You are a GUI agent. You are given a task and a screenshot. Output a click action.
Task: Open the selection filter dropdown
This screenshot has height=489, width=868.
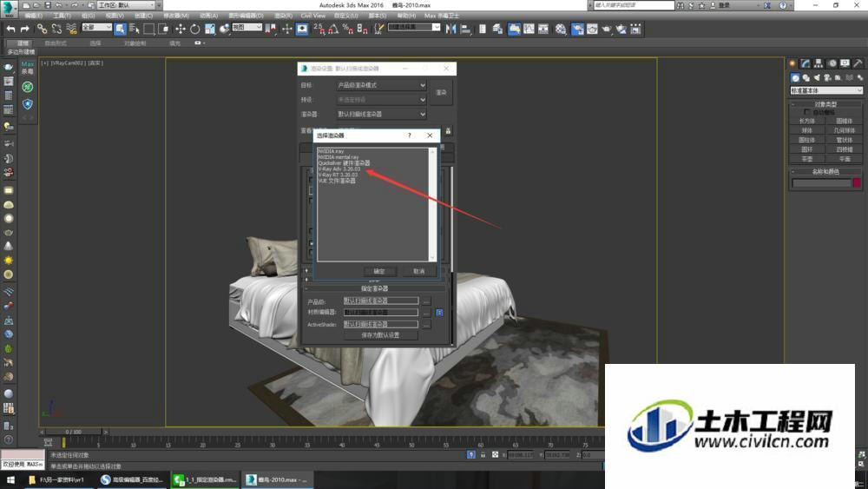(x=97, y=27)
